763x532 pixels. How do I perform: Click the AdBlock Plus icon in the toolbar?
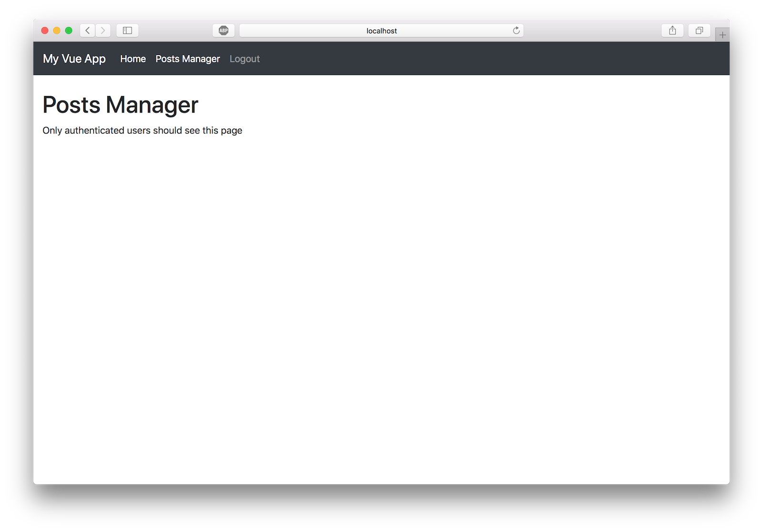point(223,30)
